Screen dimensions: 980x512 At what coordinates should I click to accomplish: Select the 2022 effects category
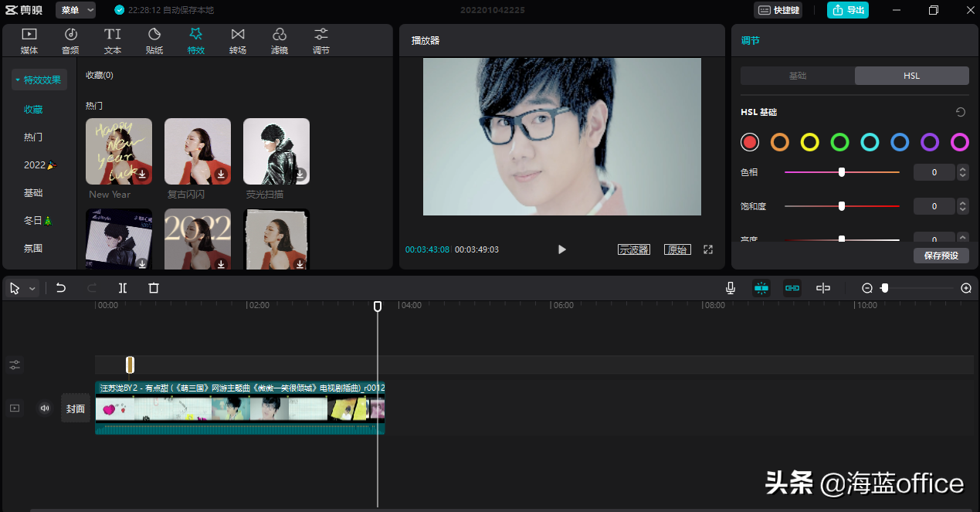pyautogui.click(x=40, y=165)
